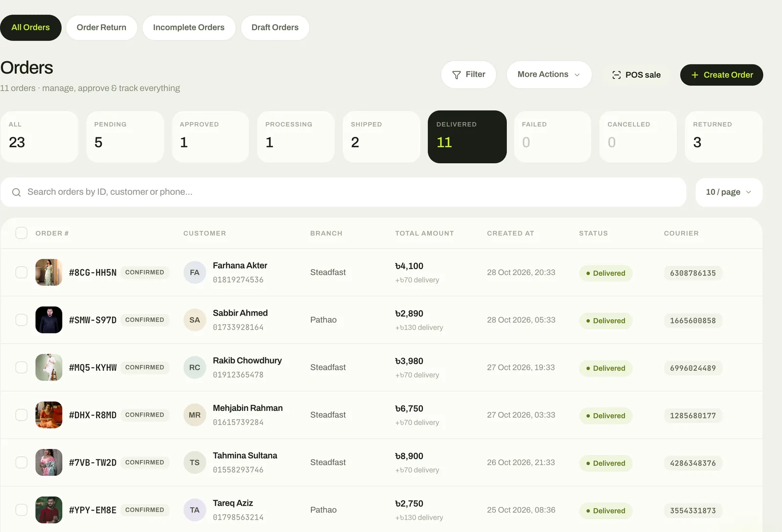Open order #7VB-TW2D
Image resolution: width=782 pixels, height=532 pixels.
pos(93,462)
